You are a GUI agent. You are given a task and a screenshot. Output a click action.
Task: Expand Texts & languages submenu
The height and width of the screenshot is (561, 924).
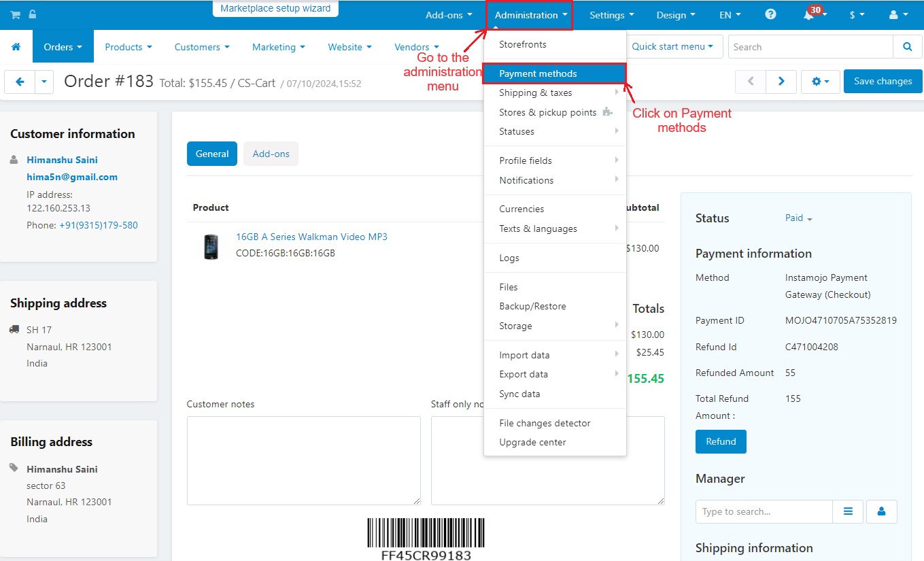[555, 228]
